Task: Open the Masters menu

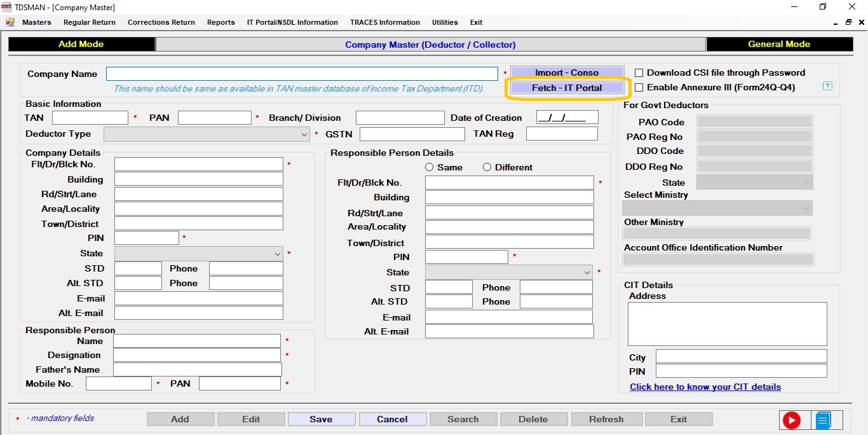Action: click(x=36, y=22)
